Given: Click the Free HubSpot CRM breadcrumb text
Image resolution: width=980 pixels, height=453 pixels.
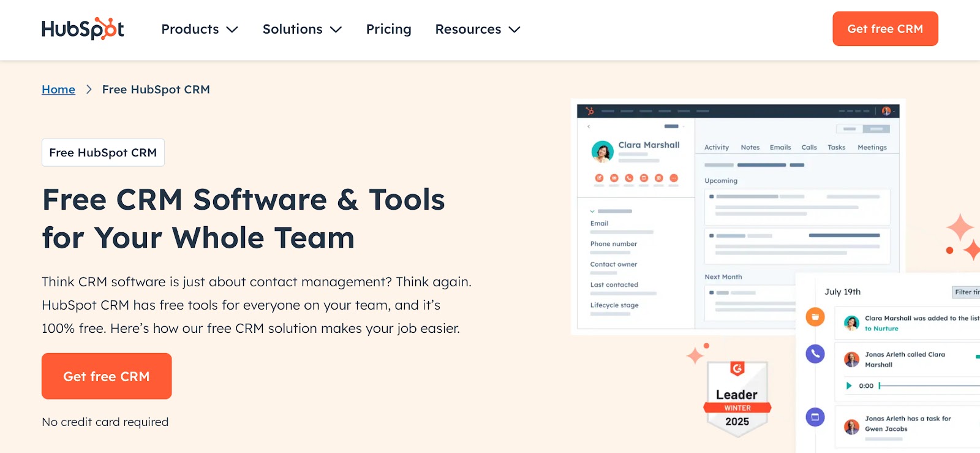Looking at the screenshot, I should [156, 89].
